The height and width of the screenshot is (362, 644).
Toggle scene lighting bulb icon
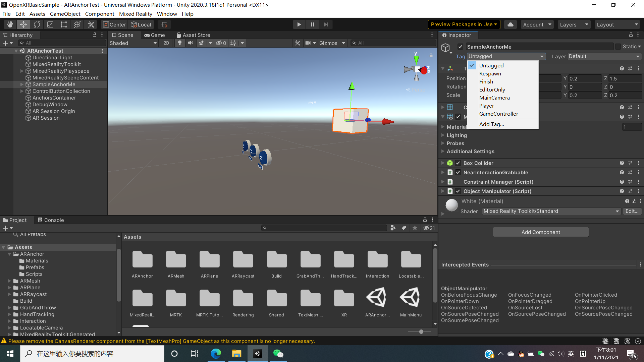coord(180,43)
